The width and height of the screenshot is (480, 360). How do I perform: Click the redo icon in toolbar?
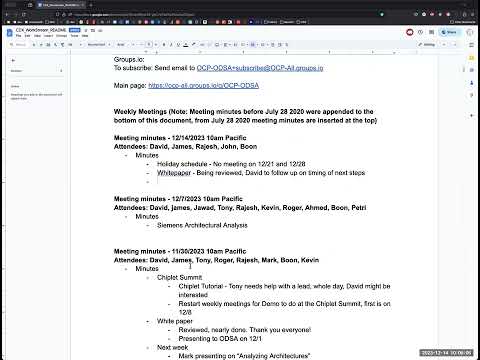[41, 44]
